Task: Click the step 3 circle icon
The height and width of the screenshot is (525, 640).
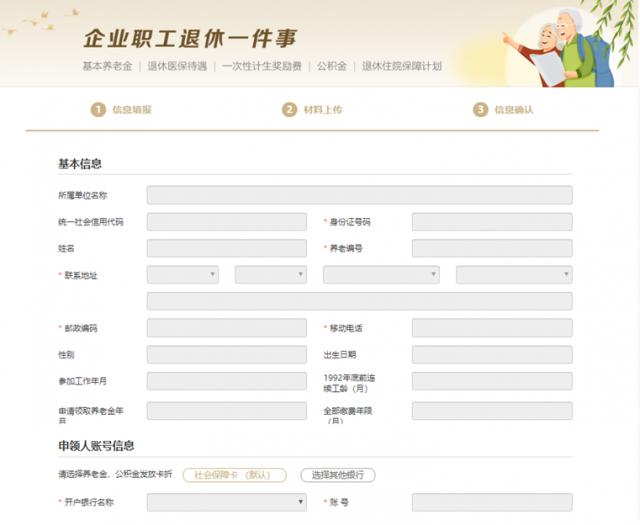Action: pyautogui.click(x=480, y=110)
